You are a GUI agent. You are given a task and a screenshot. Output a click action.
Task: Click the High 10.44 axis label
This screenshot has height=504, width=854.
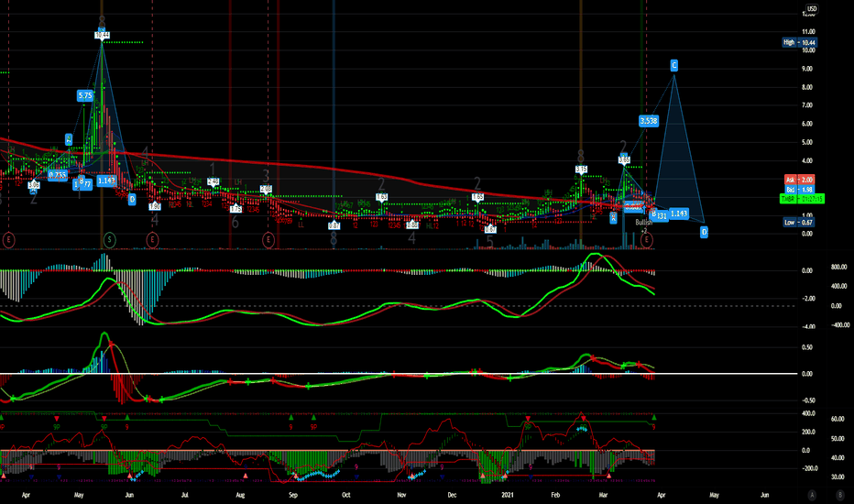(799, 42)
